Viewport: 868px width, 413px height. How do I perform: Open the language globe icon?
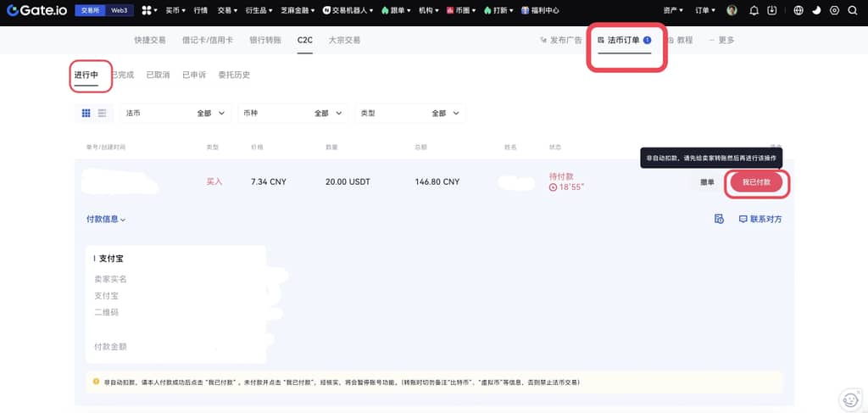coord(798,10)
